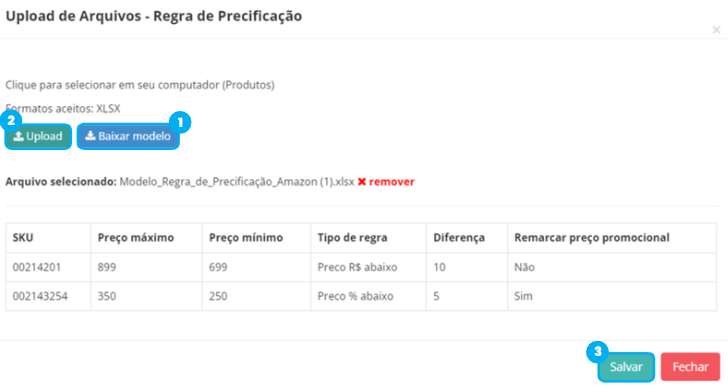This screenshot has width=728, height=387.
Task: Select the Preco R$ abaixo cell
Action: coord(358,267)
